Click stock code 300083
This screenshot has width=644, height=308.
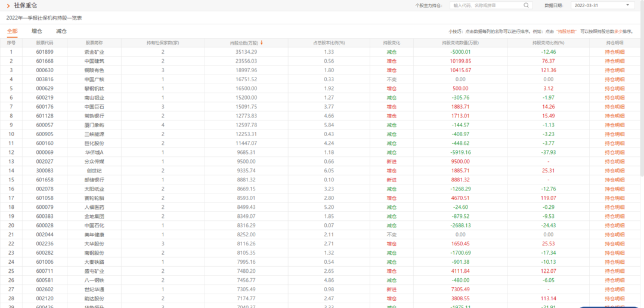45,171
